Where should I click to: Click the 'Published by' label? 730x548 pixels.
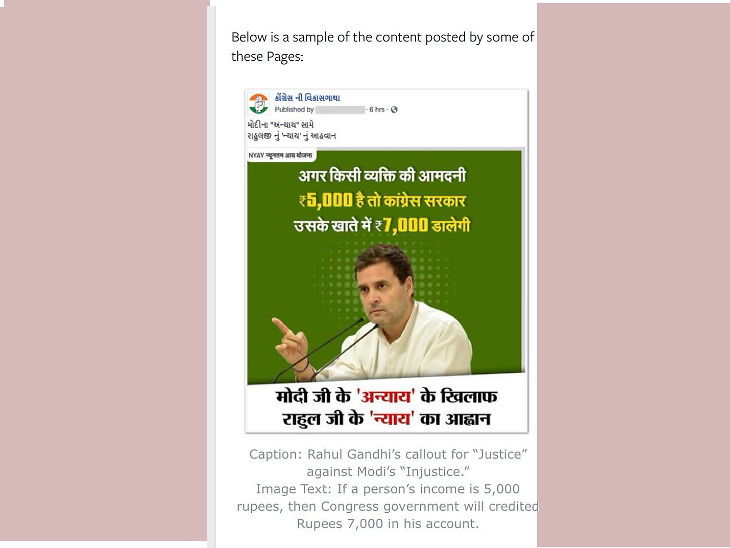point(294,110)
